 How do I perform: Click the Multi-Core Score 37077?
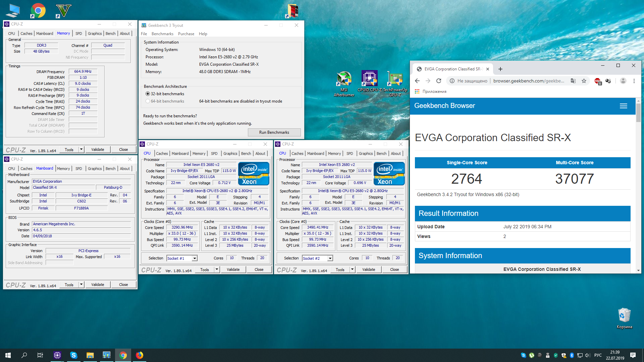pyautogui.click(x=575, y=179)
